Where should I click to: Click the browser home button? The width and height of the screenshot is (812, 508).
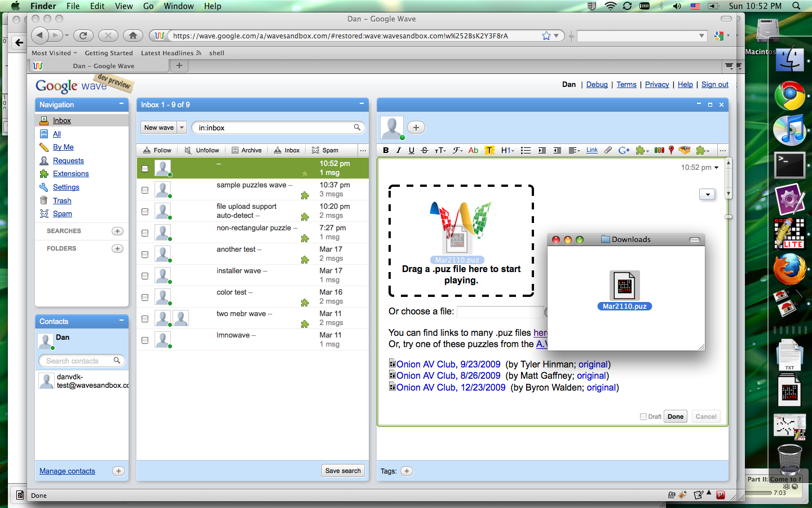pos(133,36)
